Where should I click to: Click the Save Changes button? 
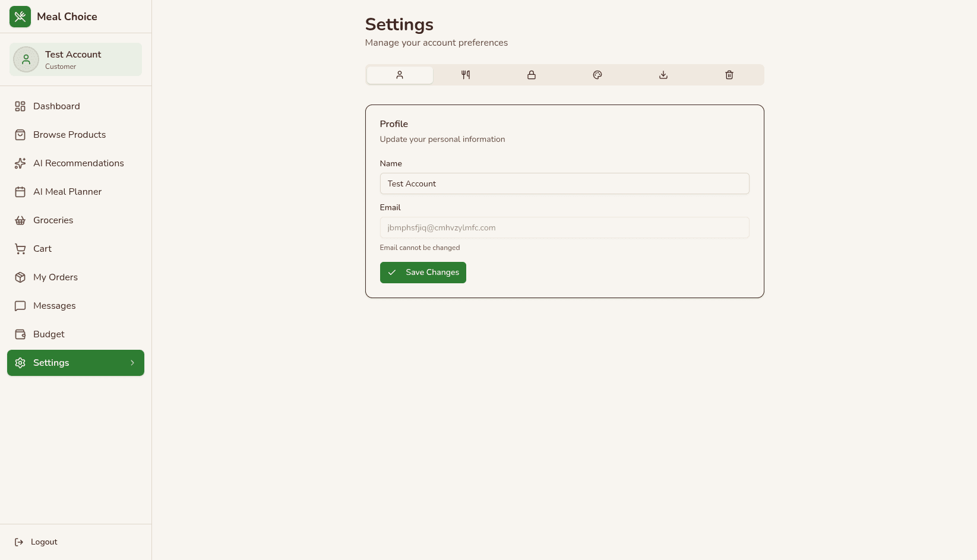pyautogui.click(x=423, y=273)
